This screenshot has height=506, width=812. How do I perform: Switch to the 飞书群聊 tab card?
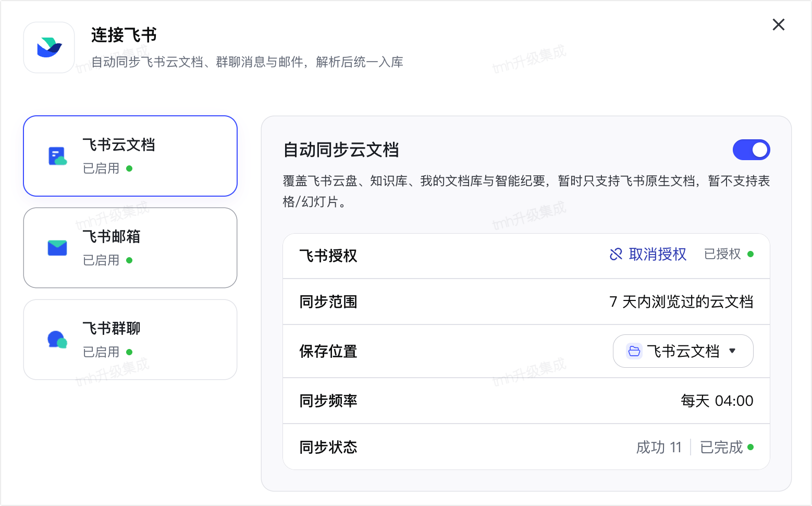point(130,340)
